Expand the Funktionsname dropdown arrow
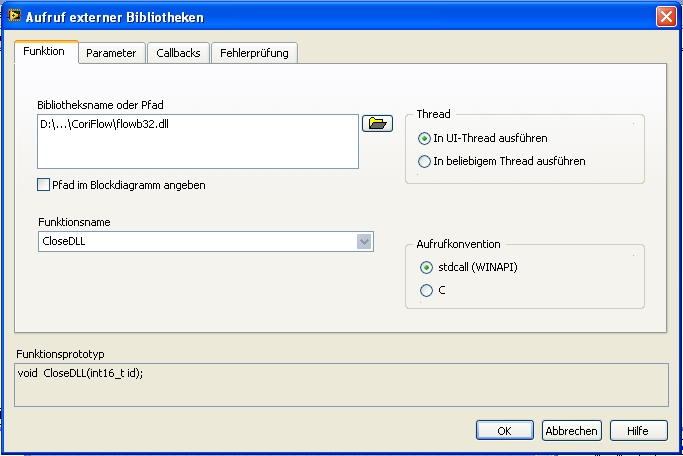Image resolution: width=683 pixels, height=456 pixels. click(364, 241)
